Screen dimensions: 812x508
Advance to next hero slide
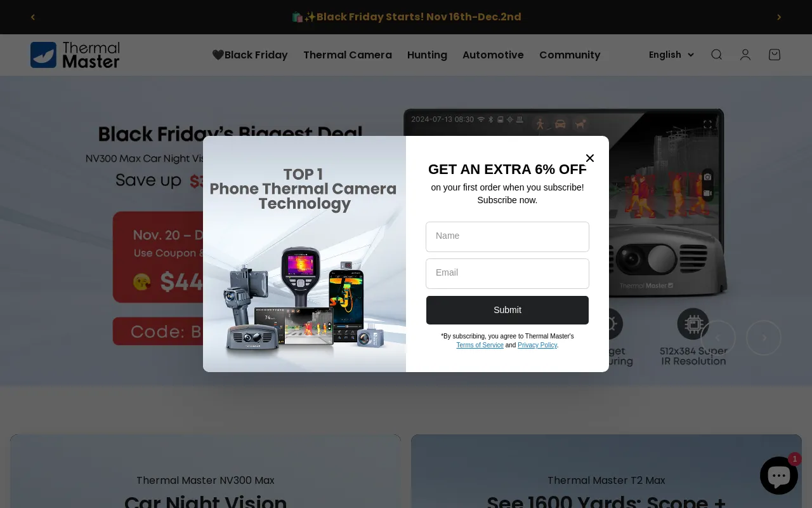tap(764, 338)
